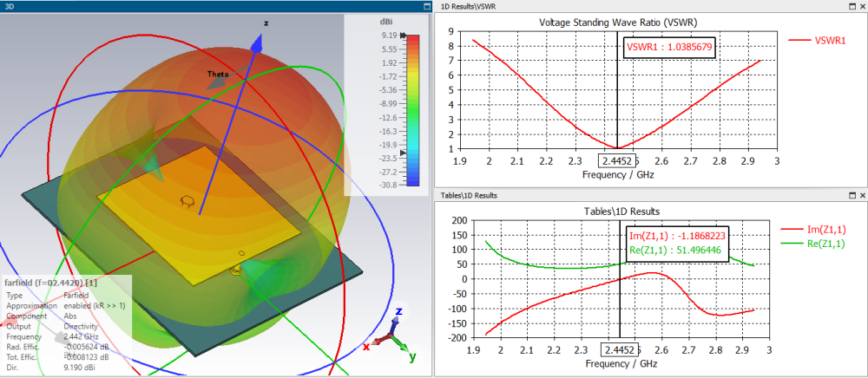Close the Tables\1D Results window
868x378 pixels.
[863, 196]
